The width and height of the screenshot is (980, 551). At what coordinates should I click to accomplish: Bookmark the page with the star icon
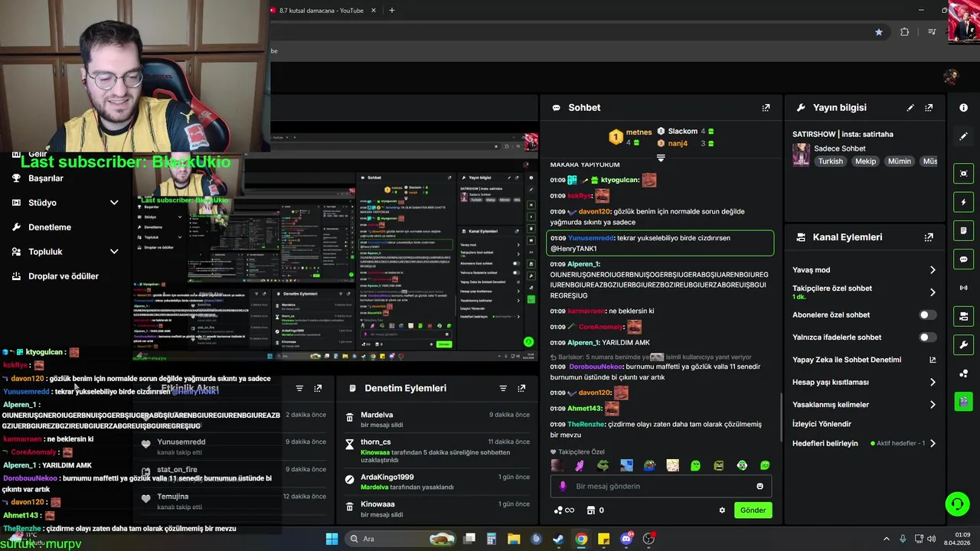pos(878,32)
